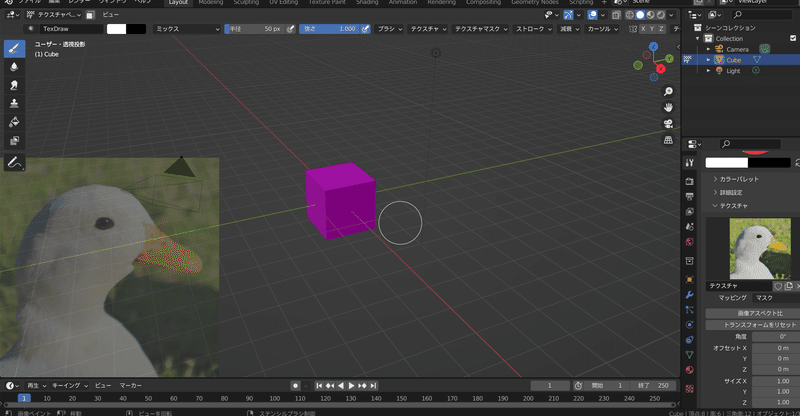800x416 pixels.
Task: Open Object Data properties tab
Action: click(x=690, y=355)
